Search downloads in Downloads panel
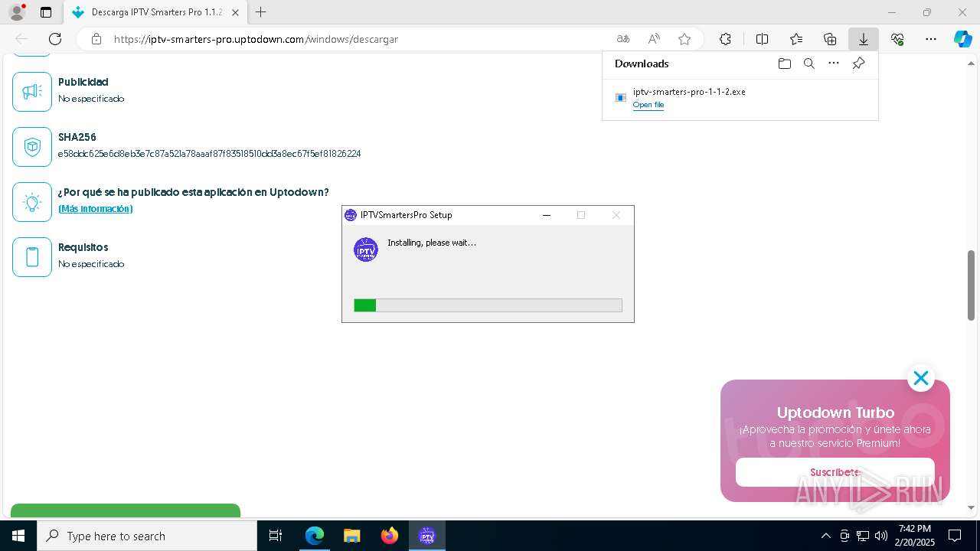The height and width of the screenshot is (551, 980). 809,64
